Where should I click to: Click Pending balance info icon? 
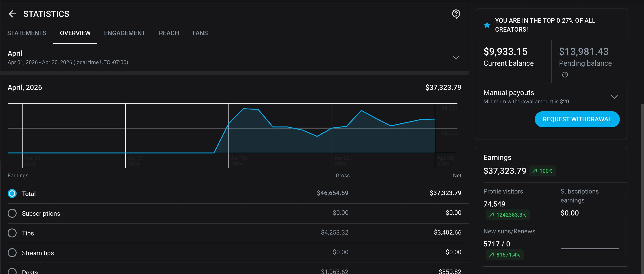coord(565,75)
